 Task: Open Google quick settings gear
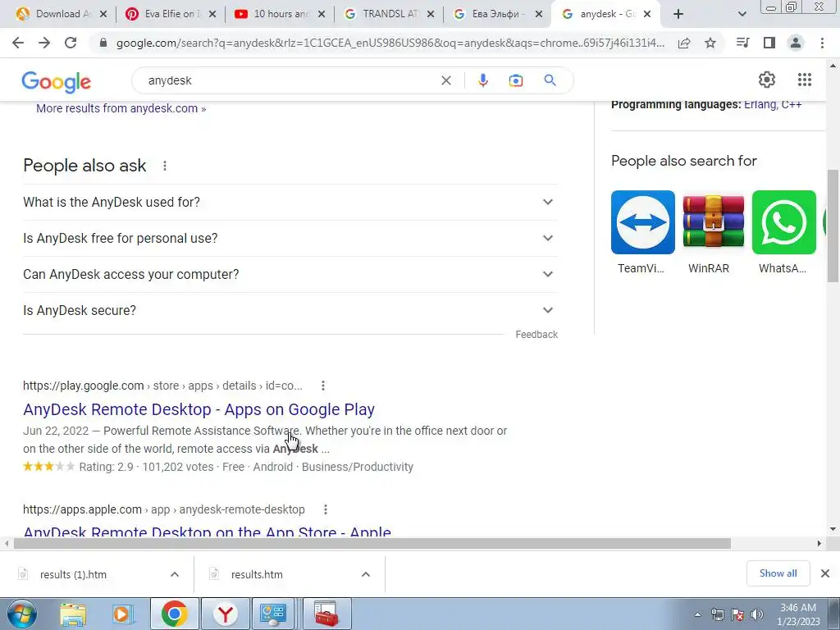point(767,80)
